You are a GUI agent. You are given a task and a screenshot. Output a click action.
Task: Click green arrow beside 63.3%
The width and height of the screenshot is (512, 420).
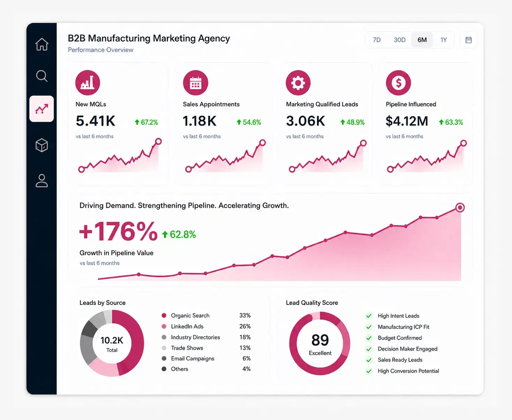pos(441,122)
